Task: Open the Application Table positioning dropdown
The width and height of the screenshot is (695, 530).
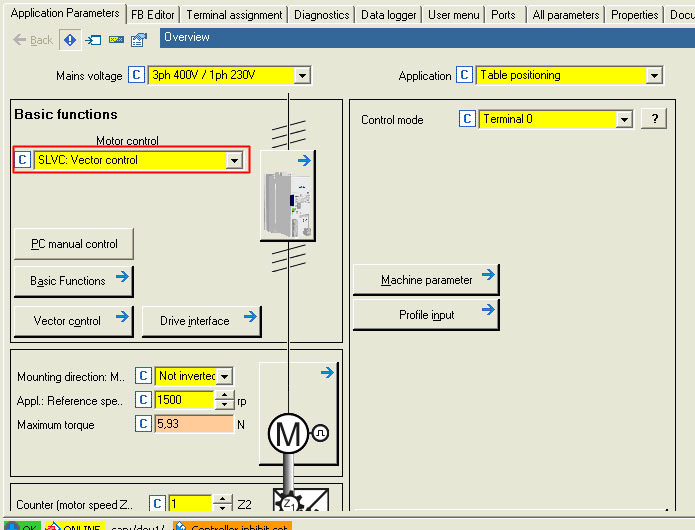Action: click(x=653, y=76)
